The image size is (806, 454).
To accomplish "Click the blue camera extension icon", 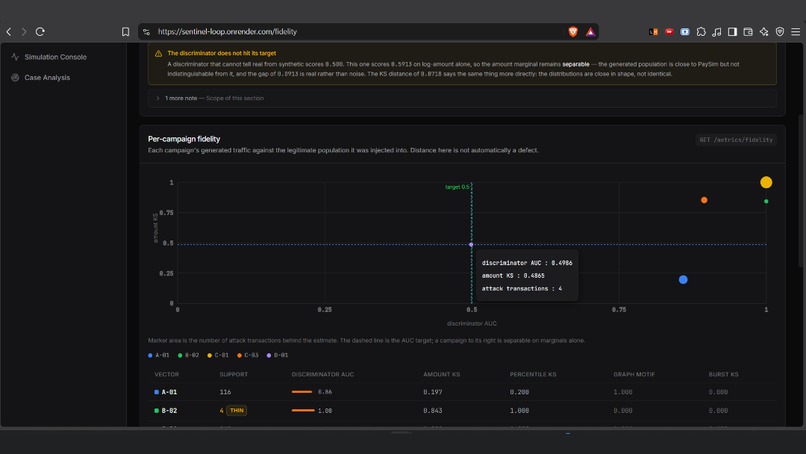I will [x=685, y=32].
